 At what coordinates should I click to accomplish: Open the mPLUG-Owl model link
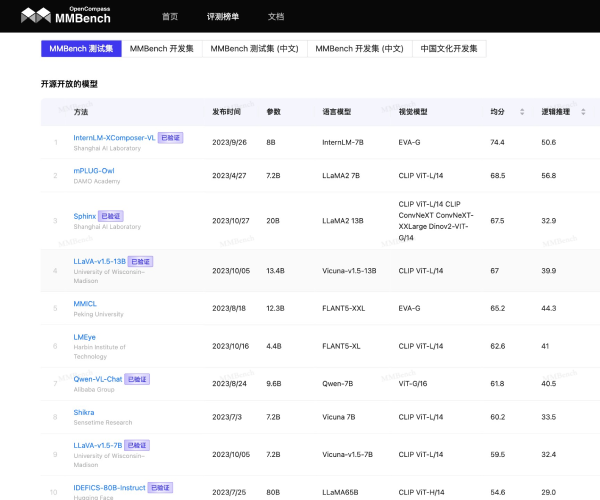point(94,171)
